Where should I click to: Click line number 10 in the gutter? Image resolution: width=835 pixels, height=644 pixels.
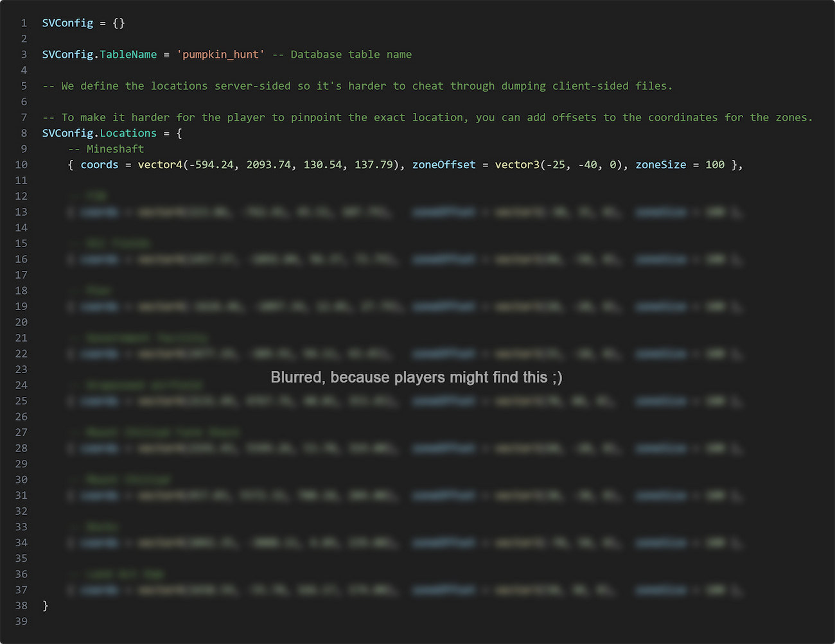(x=21, y=165)
